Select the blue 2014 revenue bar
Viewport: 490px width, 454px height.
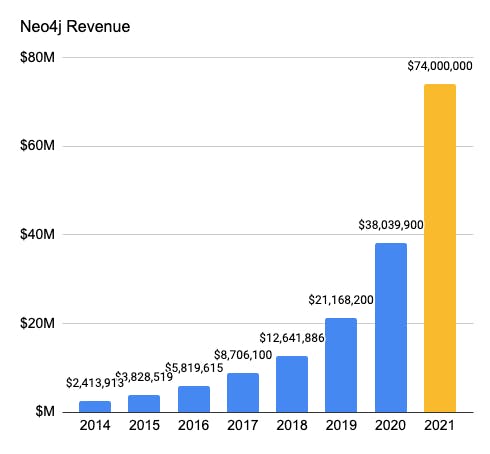point(95,407)
